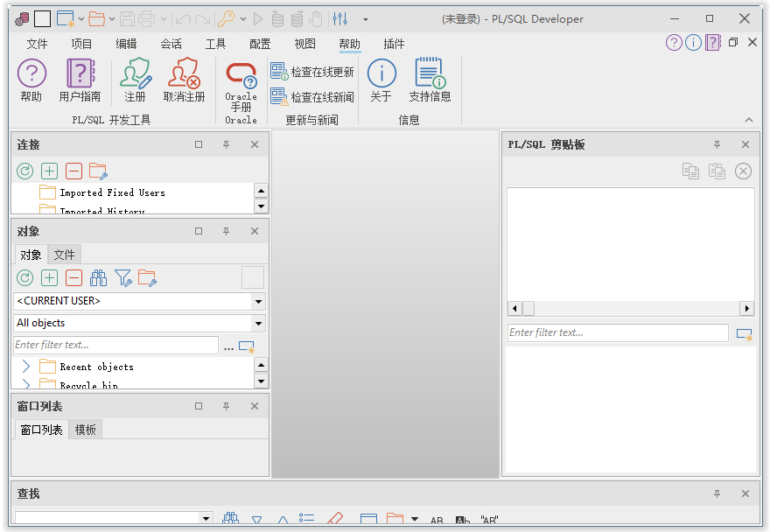Click plus icon in Objects panel toolbar
The image size is (770, 532).
tap(49, 278)
